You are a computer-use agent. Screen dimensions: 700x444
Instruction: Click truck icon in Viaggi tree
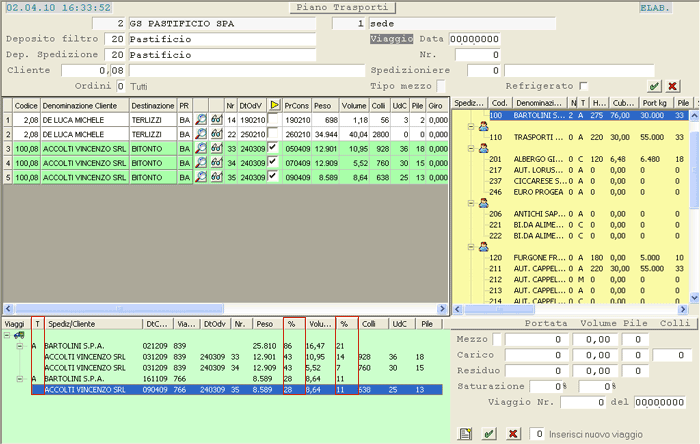click(x=19, y=335)
